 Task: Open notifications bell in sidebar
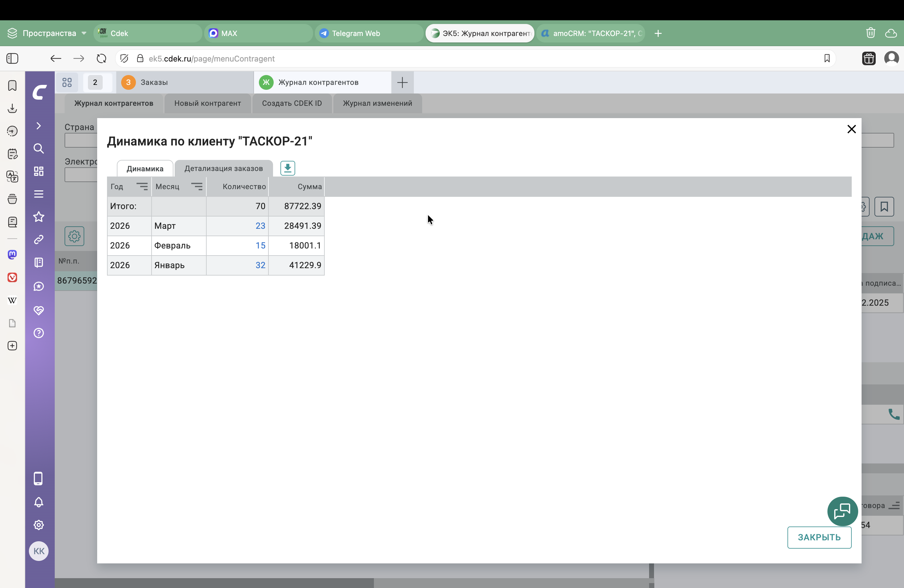tap(39, 502)
